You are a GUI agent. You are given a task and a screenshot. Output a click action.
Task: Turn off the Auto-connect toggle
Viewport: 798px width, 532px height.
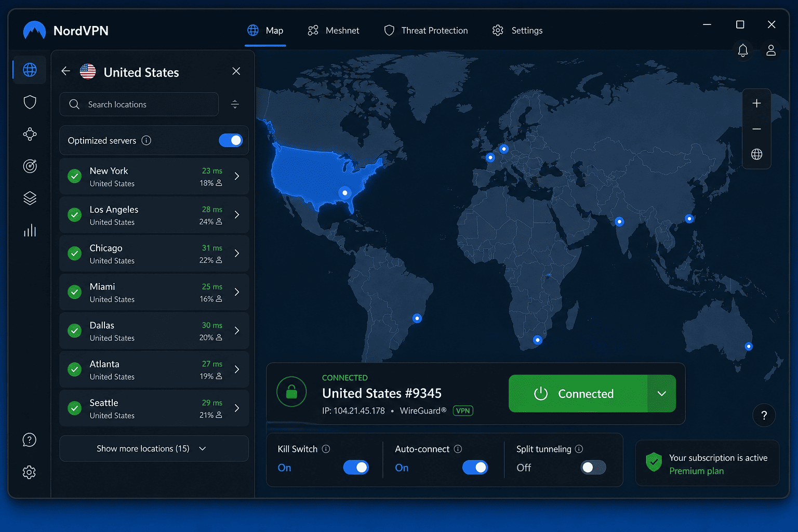(475, 468)
